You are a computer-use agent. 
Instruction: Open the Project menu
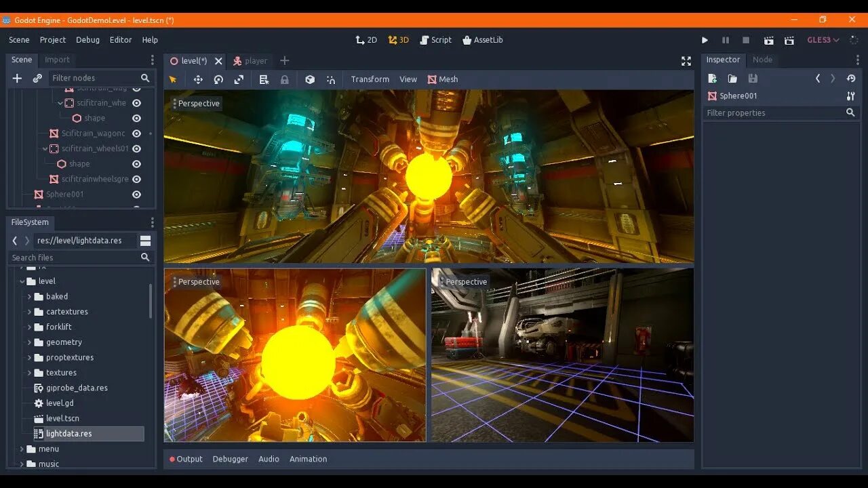click(x=53, y=40)
